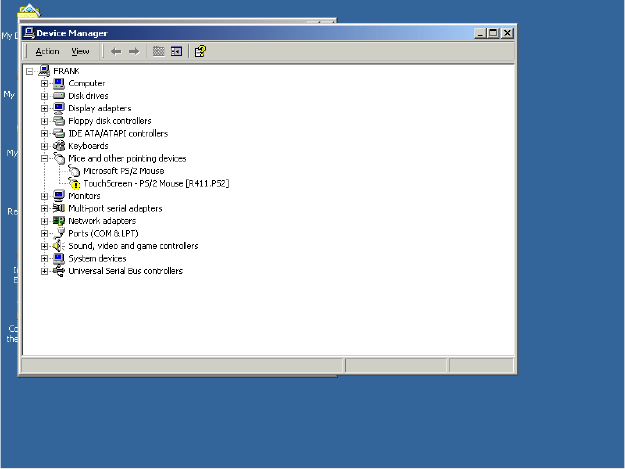Click the Device Manager title bar icon
The image size is (625, 469).
pos(29,33)
